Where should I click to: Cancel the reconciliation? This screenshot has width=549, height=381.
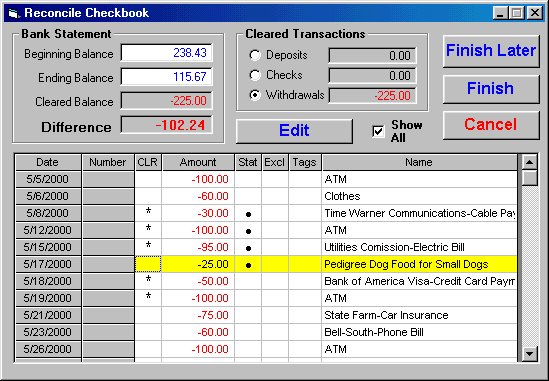(491, 125)
